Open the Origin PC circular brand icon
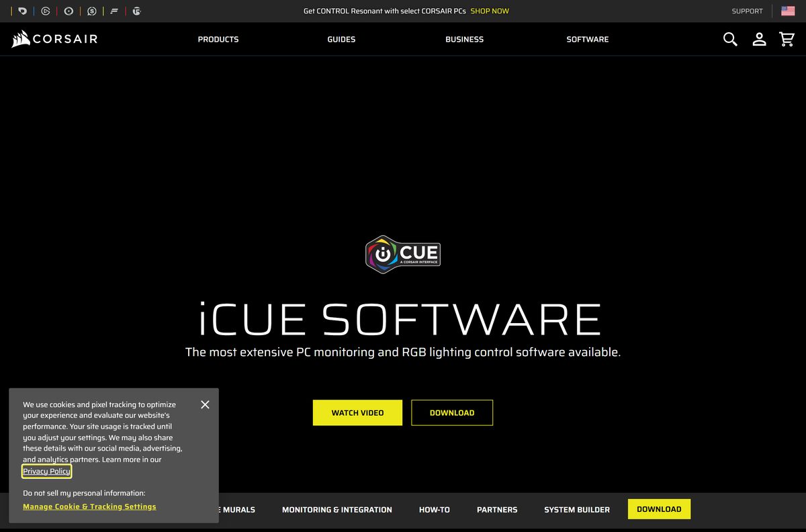Screen dimensions: 806x532 click(69, 11)
